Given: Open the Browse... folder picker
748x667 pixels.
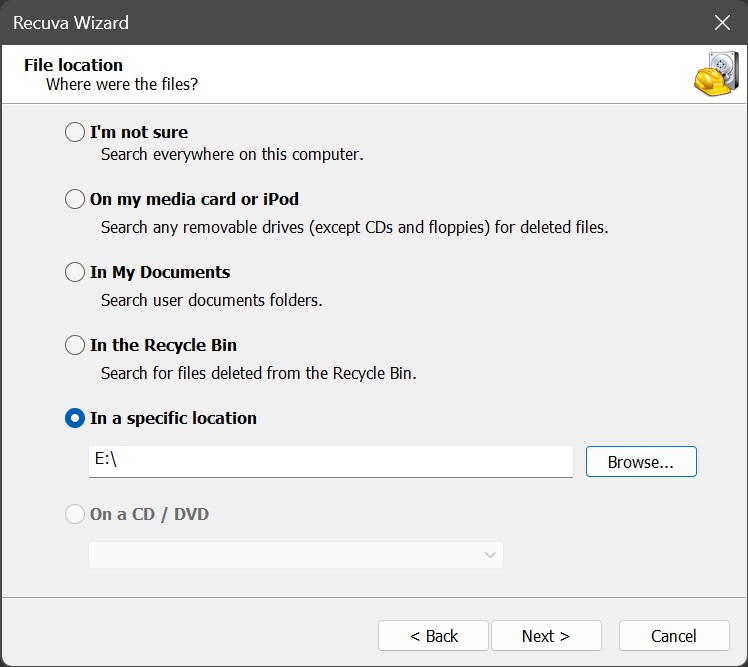Looking at the screenshot, I should pyautogui.click(x=641, y=462).
